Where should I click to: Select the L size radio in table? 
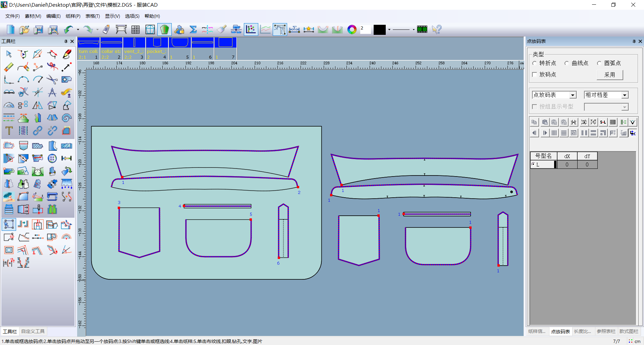(x=533, y=164)
